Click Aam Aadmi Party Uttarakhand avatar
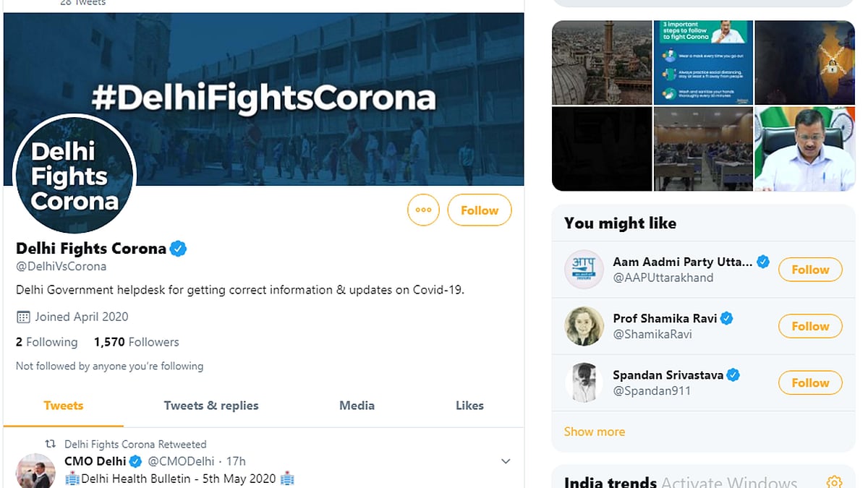Image resolution: width=868 pixels, height=488 pixels. pos(584,270)
